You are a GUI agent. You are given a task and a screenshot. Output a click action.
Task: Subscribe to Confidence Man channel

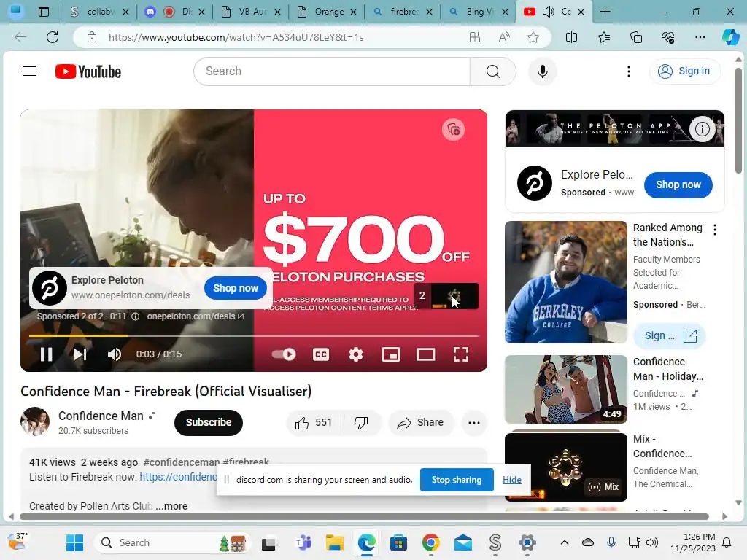208,422
